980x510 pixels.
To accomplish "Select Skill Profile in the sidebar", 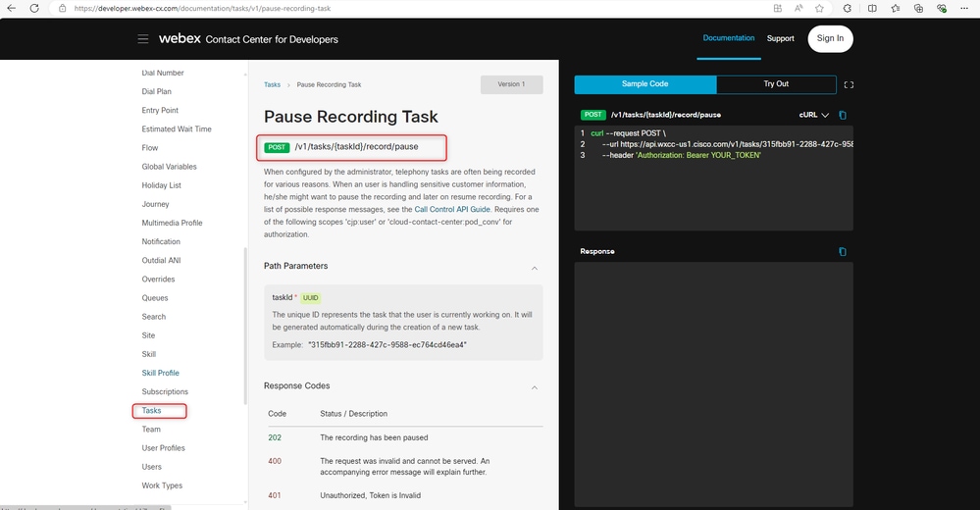I will [160, 373].
